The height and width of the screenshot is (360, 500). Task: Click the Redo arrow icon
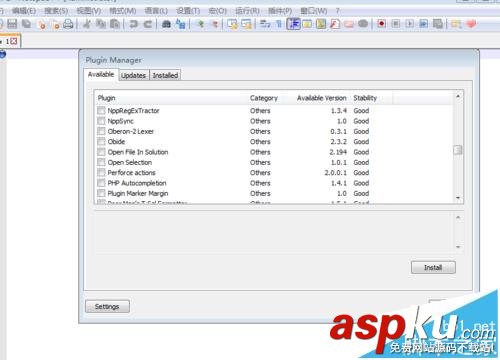[148, 24]
